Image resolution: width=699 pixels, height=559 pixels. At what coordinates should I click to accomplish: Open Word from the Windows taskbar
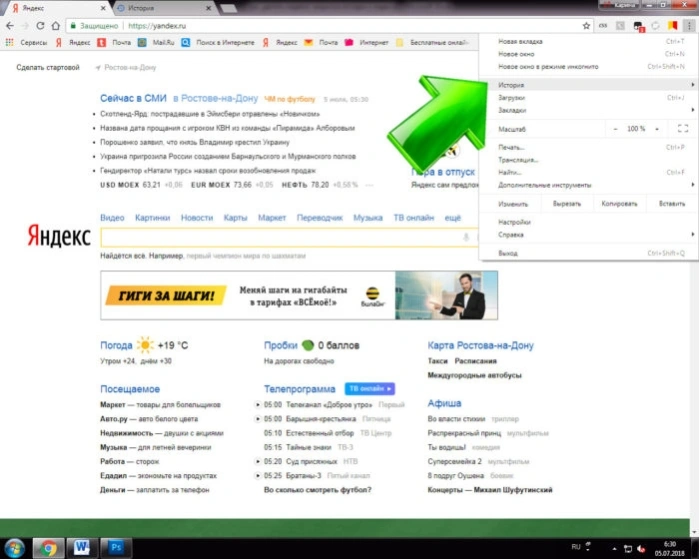click(82, 547)
